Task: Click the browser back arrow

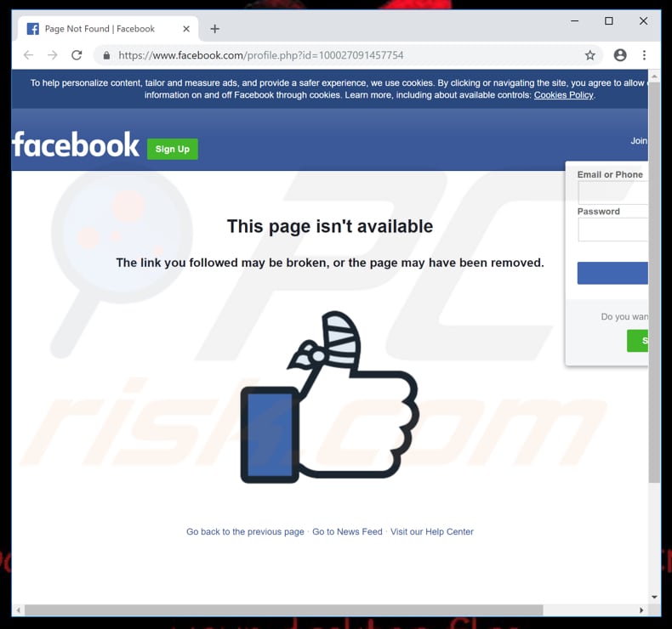Action: tap(28, 55)
